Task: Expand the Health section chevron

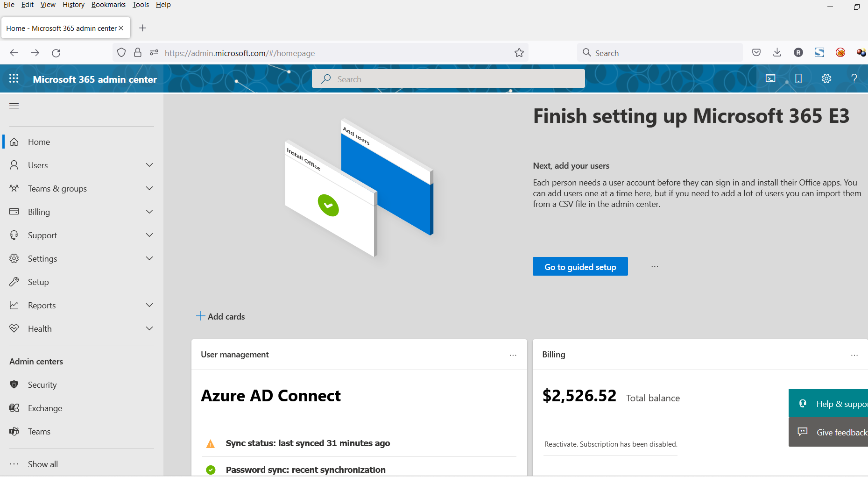Action: 149,328
